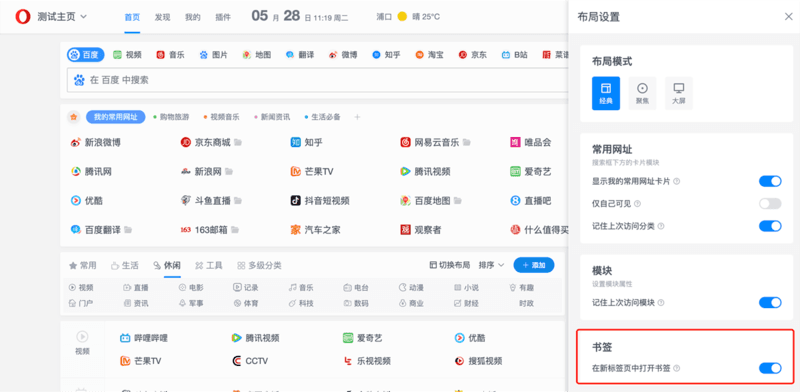The width and height of the screenshot is (800, 392).
Task: Open CCTV video site
Action: pos(249,361)
